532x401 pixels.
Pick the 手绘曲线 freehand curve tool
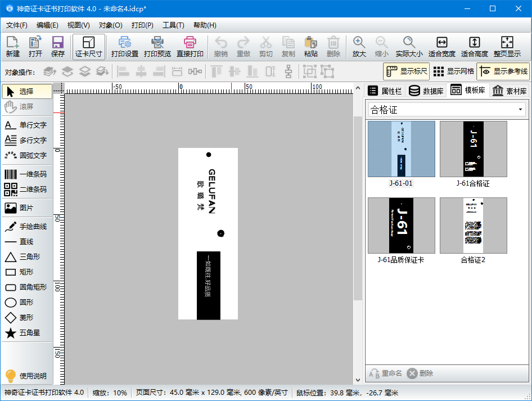click(x=27, y=226)
